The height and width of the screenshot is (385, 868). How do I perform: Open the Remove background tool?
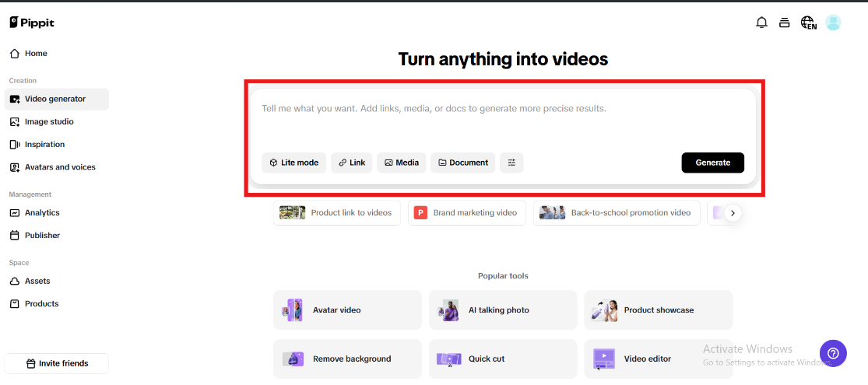pyautogui.click(x=348, y=359)
